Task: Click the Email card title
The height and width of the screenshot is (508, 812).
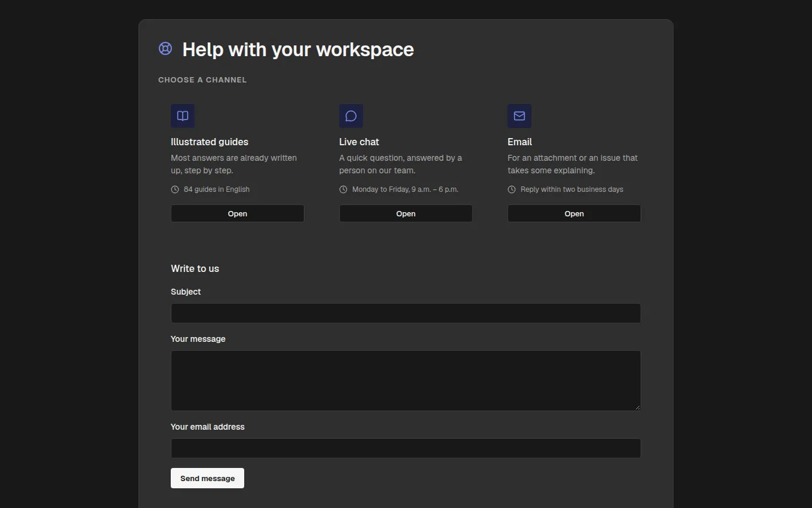Action: point(519,142)
